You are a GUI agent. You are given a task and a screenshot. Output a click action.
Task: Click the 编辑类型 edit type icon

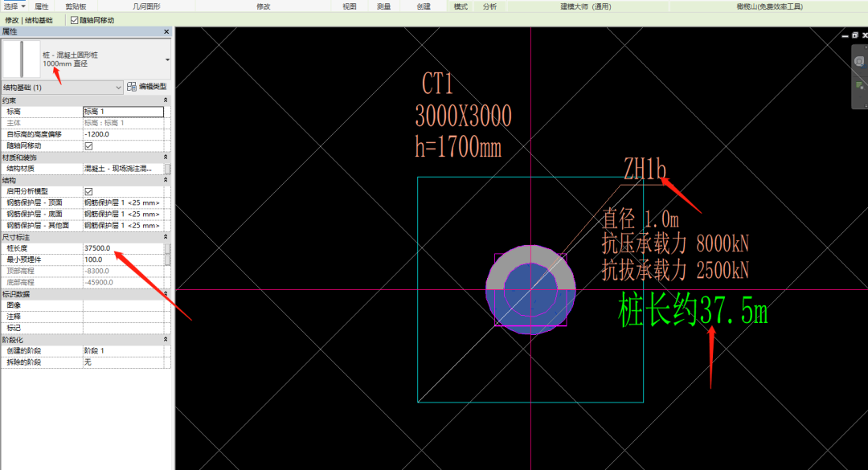132,86
